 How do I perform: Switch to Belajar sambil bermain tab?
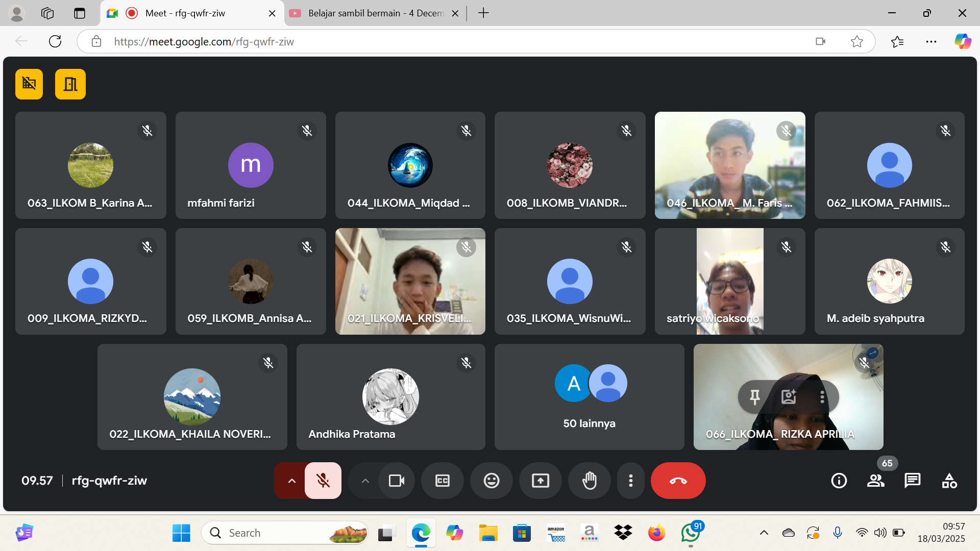pyautogui.click(x=375, y=13)
